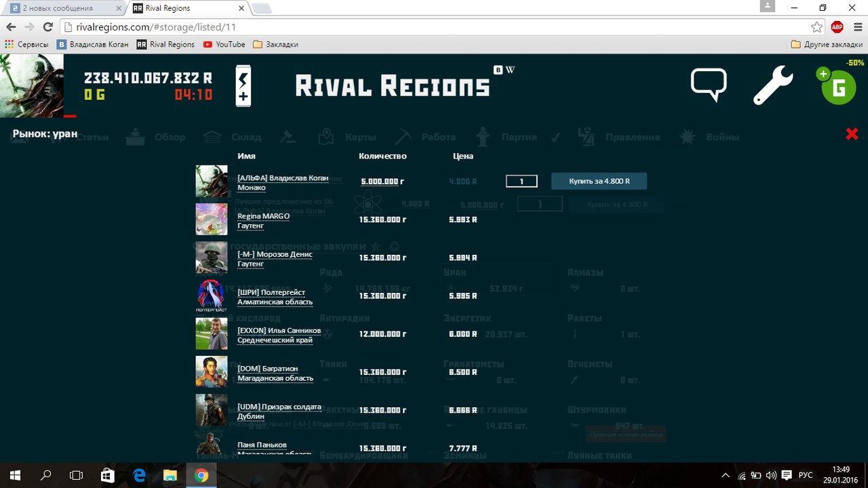Click Призрак солдата avatar thumbnail
The width and height of the screenshot is (868, 488).
[212, 409]
